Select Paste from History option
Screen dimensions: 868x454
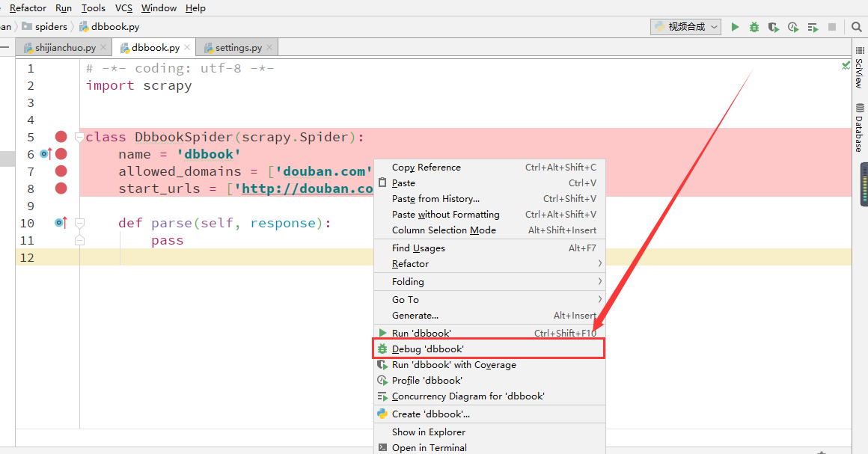pyautogui.click(x=489, y=199)
